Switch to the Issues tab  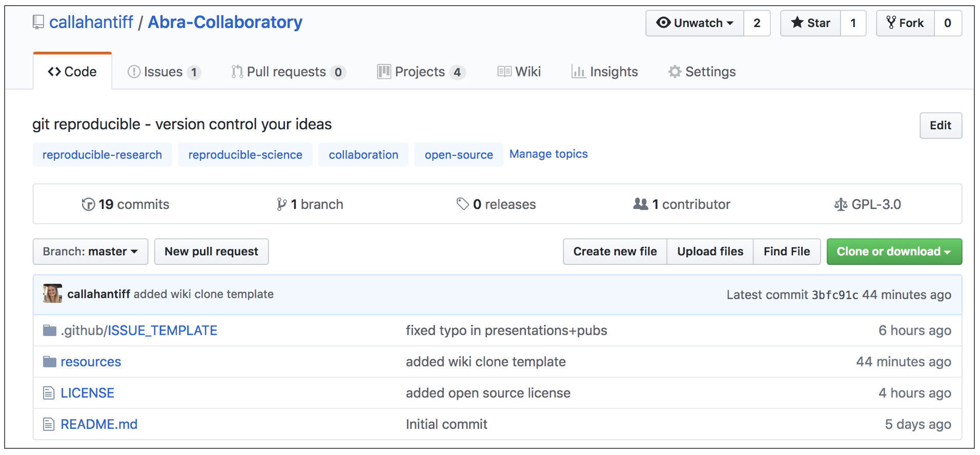coord(163,72)
